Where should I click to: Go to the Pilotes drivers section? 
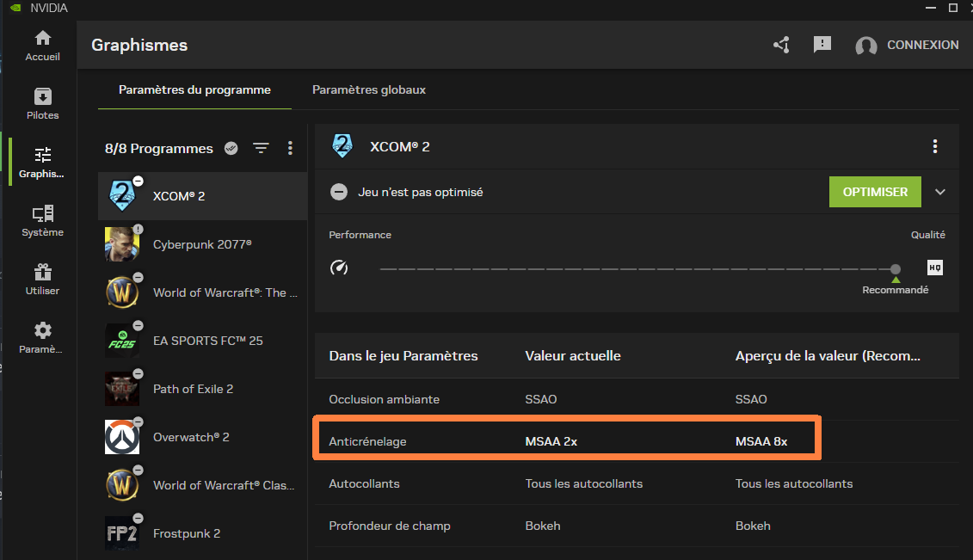click(42, 103)
